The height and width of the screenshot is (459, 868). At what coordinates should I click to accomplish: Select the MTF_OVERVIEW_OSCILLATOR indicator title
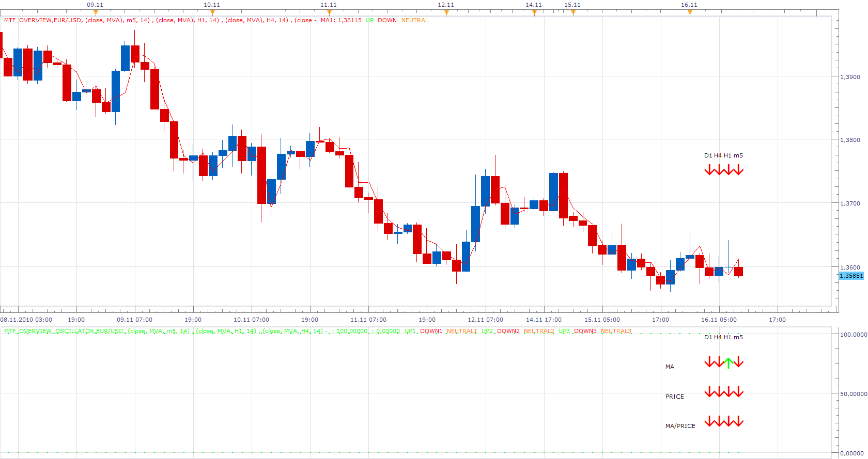(64, 331)
